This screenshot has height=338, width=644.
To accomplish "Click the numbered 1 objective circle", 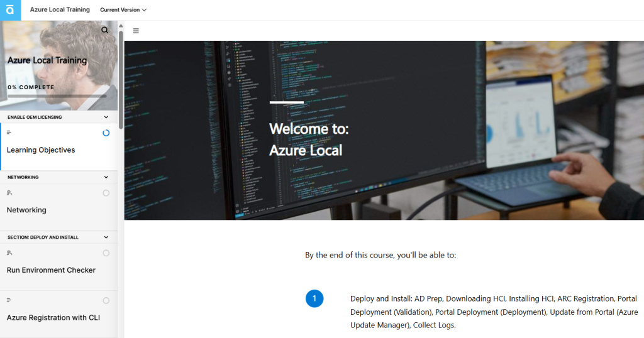I will 314,298.
